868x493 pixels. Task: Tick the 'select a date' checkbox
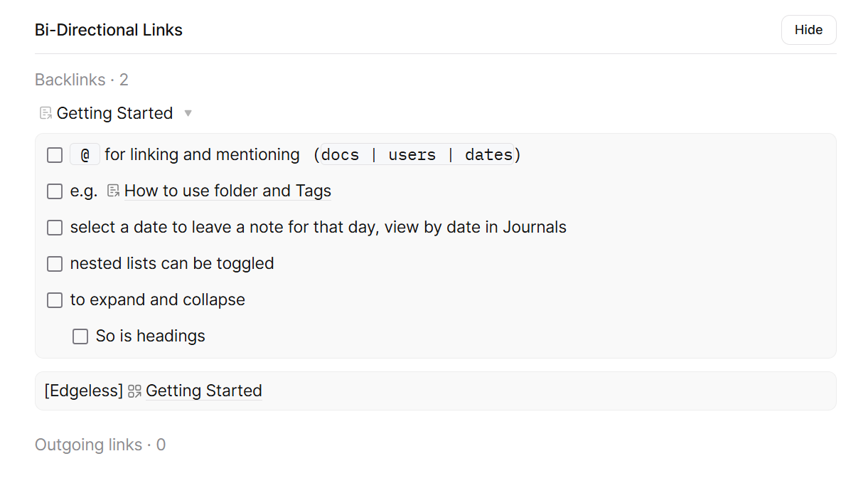click(x=55, y=228)
